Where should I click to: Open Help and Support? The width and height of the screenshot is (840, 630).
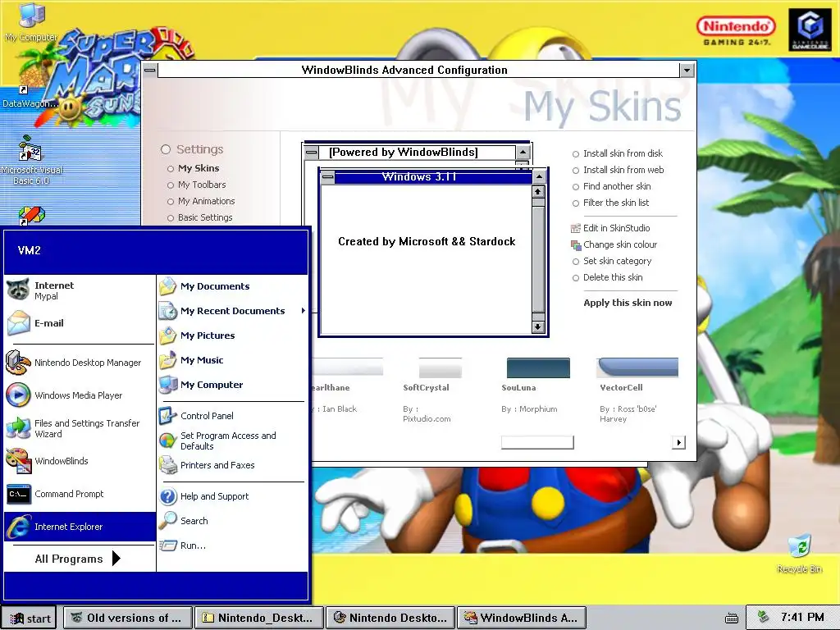click(232, 496)
